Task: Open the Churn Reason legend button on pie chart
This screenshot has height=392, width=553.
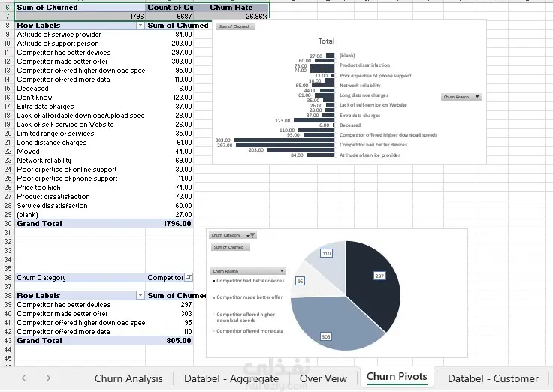Action: (248, 271)
